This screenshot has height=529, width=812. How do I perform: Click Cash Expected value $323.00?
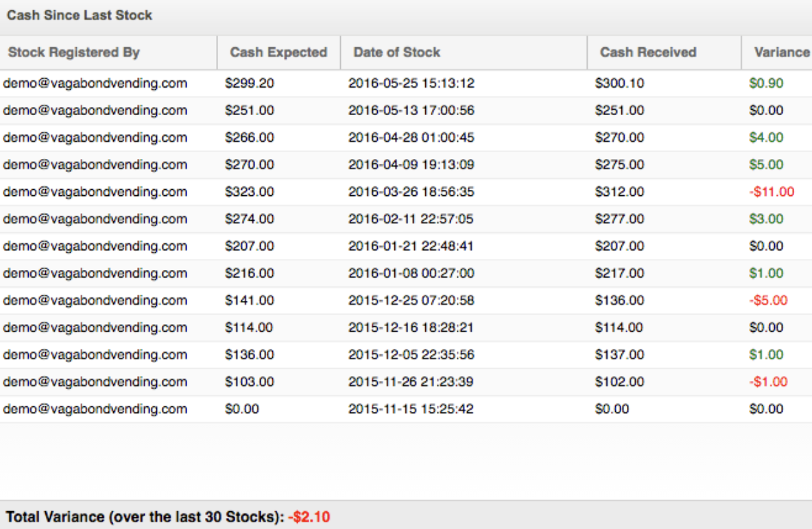coord(249,192)
